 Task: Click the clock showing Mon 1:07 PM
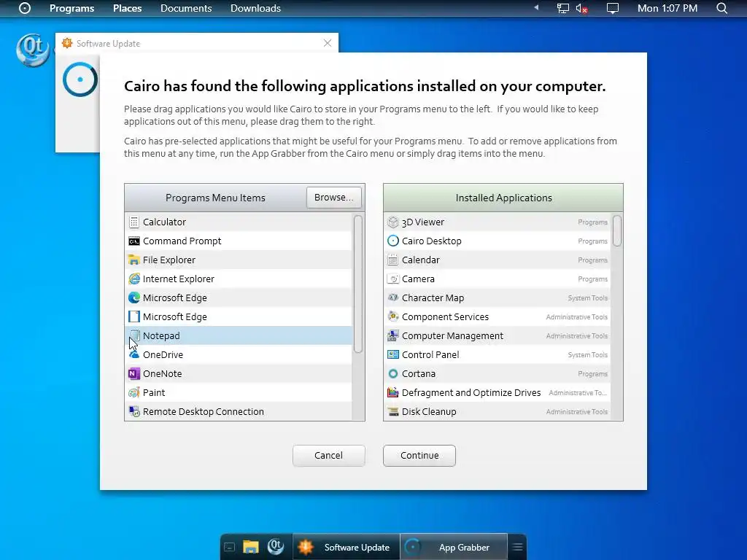pos(667,8)
